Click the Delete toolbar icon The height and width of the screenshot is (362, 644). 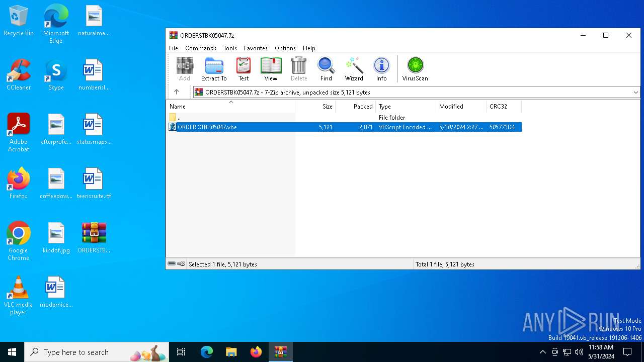[x=299, y=69]
